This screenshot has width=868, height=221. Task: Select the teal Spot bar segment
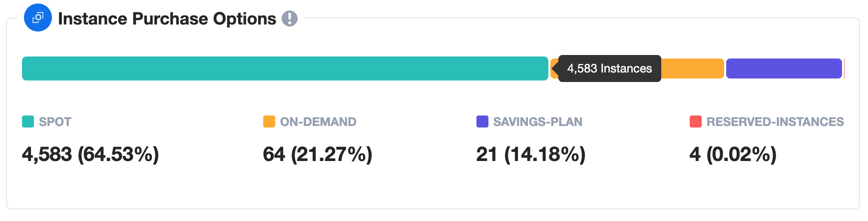[x=285, y=68]
